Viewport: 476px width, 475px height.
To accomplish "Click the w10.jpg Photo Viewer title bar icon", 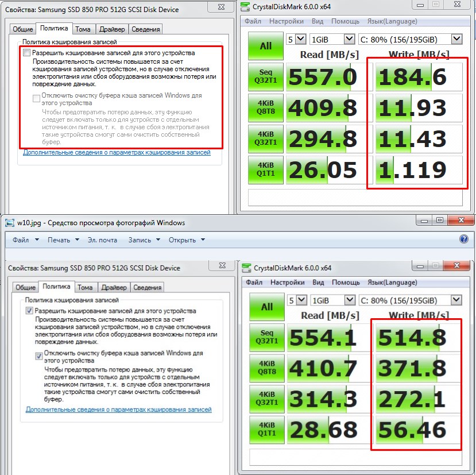I will (10, 223).
